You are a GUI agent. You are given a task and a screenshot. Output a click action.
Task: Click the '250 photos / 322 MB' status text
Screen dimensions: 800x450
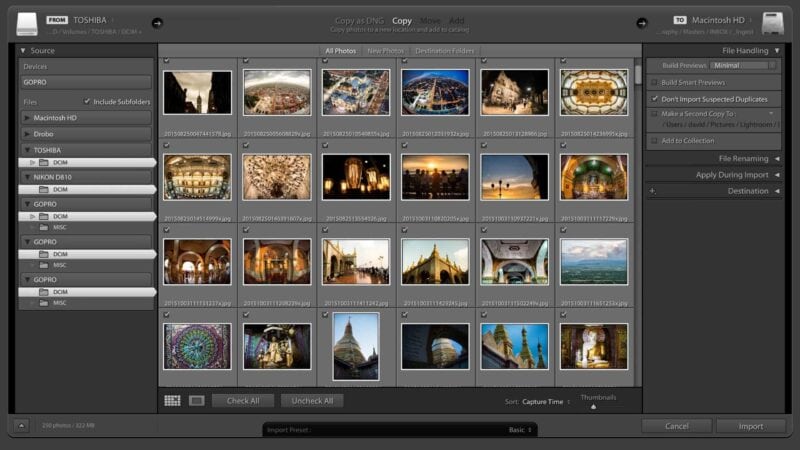point(68,425)
